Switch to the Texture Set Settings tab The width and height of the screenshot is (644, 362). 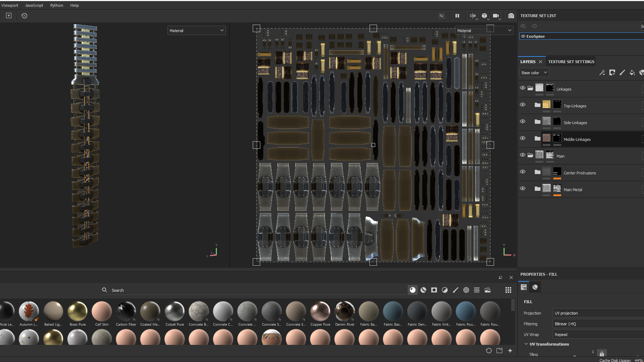tap(571, 62)
